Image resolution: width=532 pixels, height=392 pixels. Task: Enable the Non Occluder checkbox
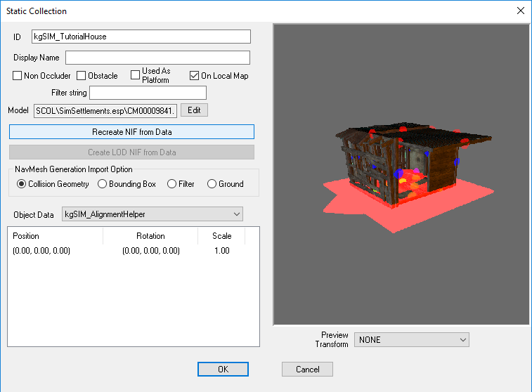point(17,76)
